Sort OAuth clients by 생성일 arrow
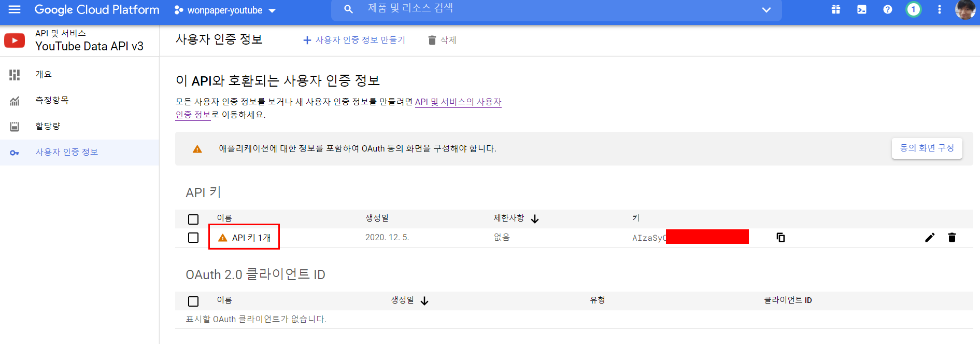 [424, 301]
